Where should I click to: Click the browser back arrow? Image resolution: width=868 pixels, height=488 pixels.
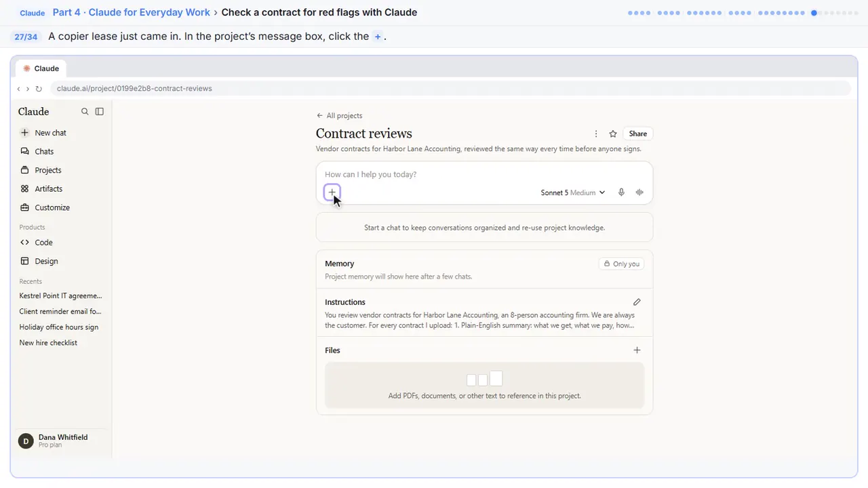(18, 89)
